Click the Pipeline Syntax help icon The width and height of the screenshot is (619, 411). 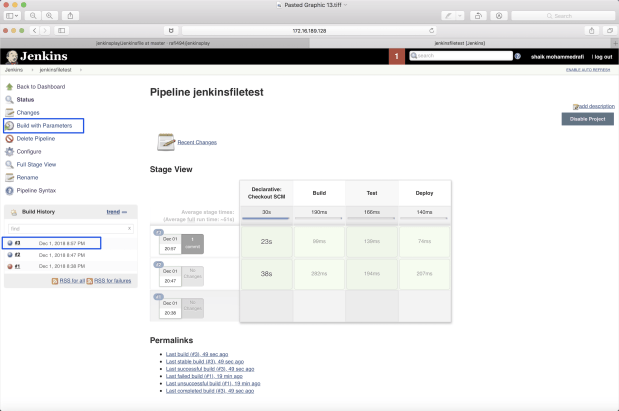pos(9,191)
